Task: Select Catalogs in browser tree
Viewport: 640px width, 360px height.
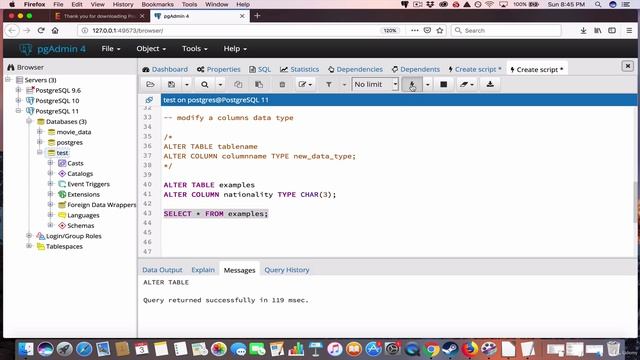Action: [80, 173]
